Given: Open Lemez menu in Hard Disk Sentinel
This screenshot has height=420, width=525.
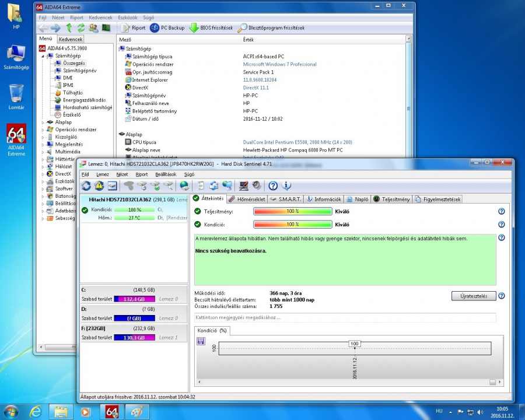Looking at the screenshot, I should (103, 174).
